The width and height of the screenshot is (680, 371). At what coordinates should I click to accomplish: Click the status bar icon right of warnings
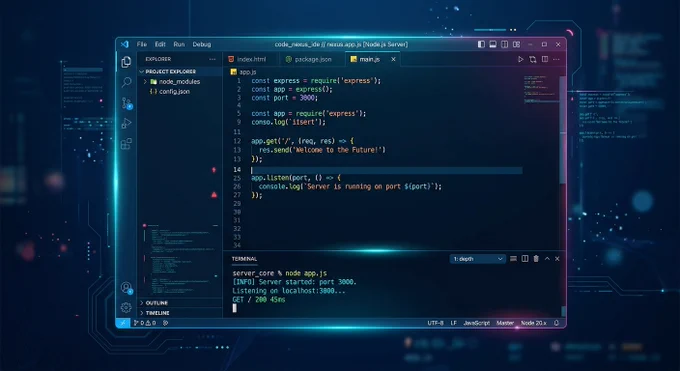165,323
